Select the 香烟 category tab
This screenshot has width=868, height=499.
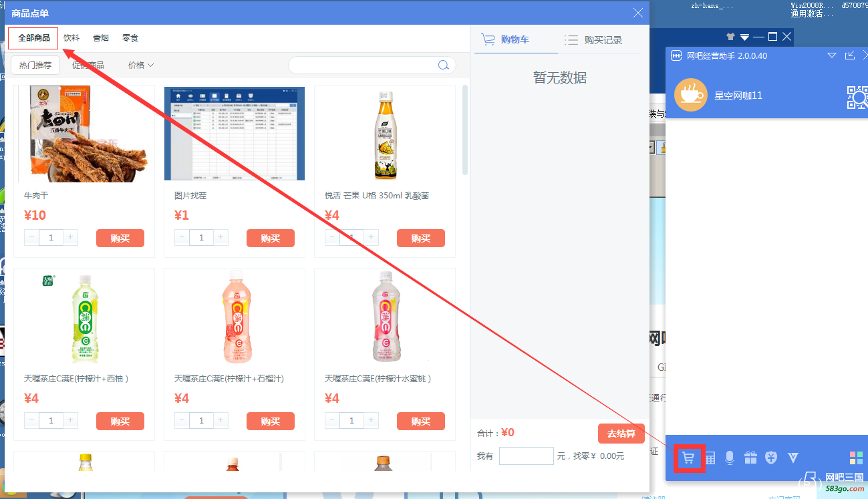tap(101, 38)
